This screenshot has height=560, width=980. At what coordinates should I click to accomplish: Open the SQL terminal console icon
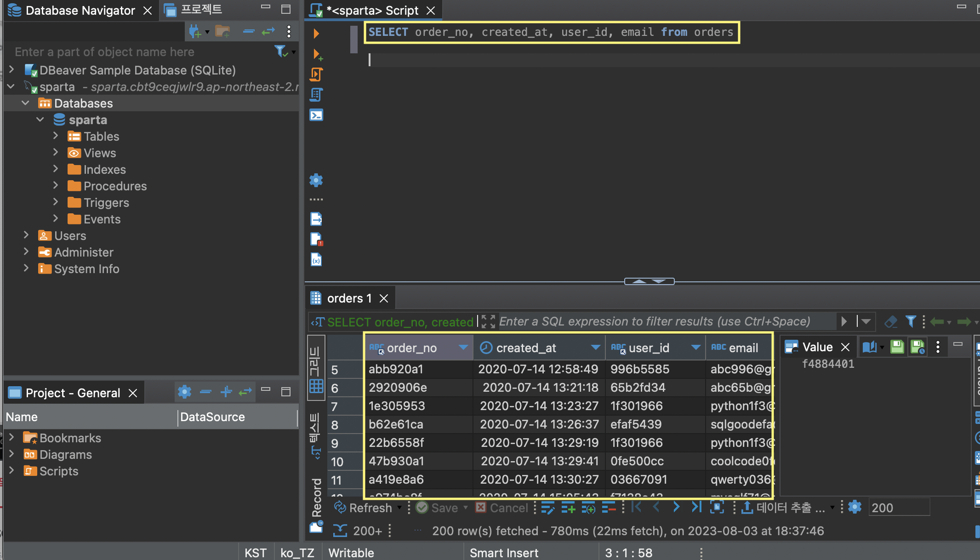tap(316, 115)
